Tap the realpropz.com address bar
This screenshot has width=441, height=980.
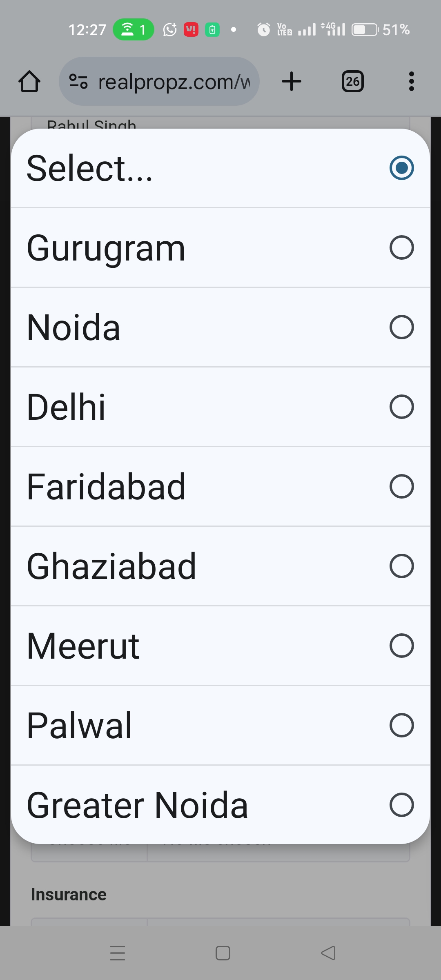coord(174,81)
